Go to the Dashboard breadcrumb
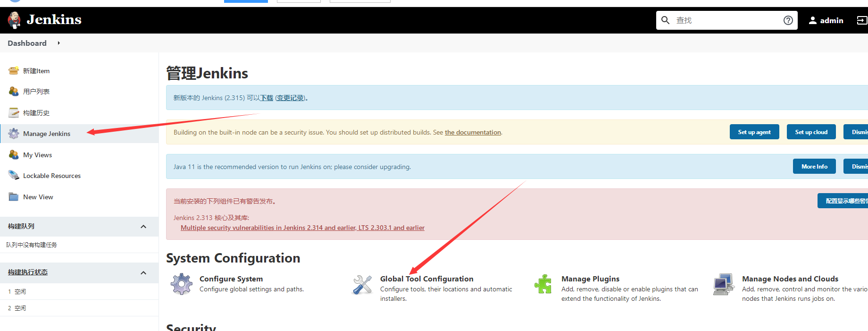Viewport: 868px width, 331px height. pyautogui.click(x=27, y=43)
